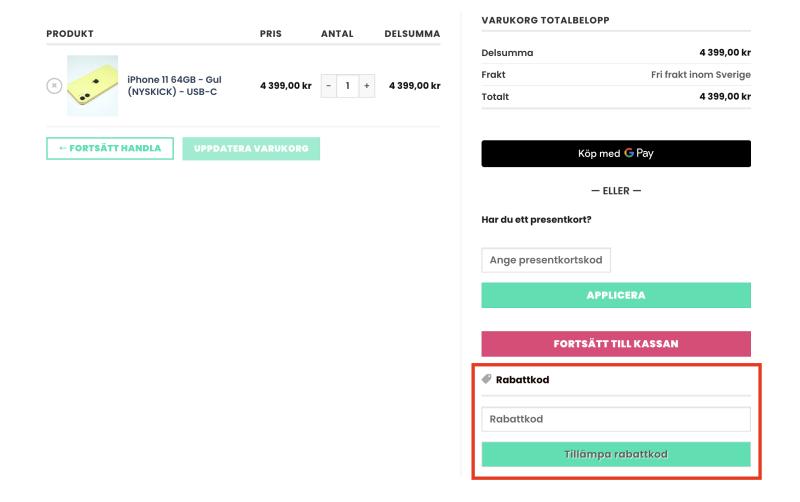The image size is (800, 502).
Task: Pay with Köp med G Pay button
Action: (616, 154)
